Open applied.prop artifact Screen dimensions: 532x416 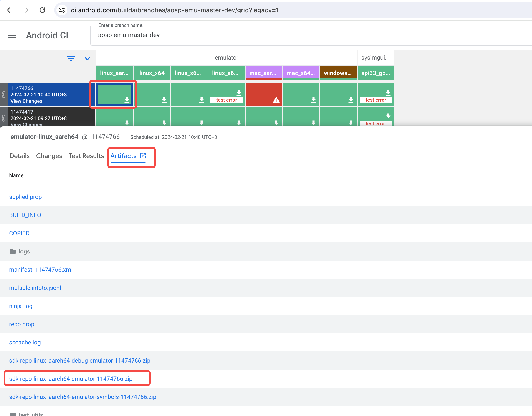(25, 197)
